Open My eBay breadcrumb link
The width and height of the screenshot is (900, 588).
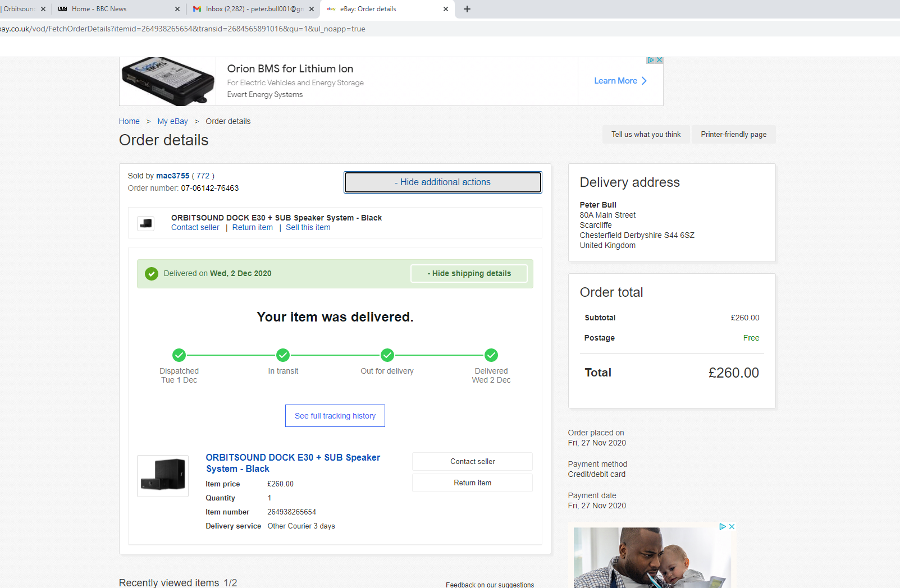click(x=172, y=121)
